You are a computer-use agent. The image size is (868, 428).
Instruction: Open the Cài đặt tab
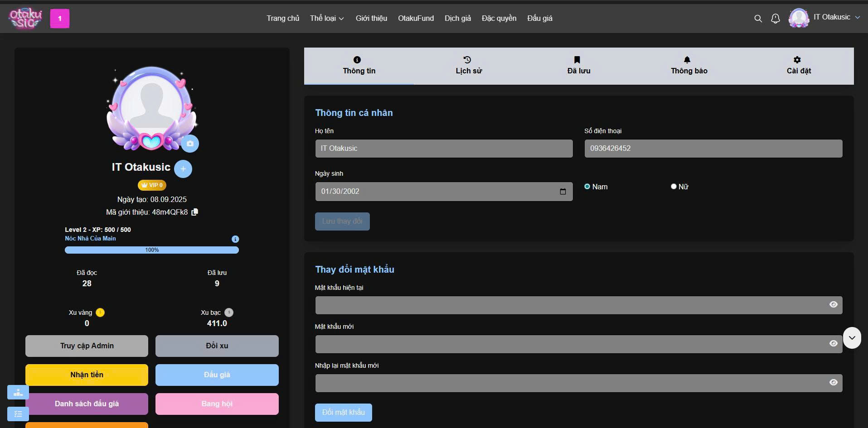[x=799, y=66]
